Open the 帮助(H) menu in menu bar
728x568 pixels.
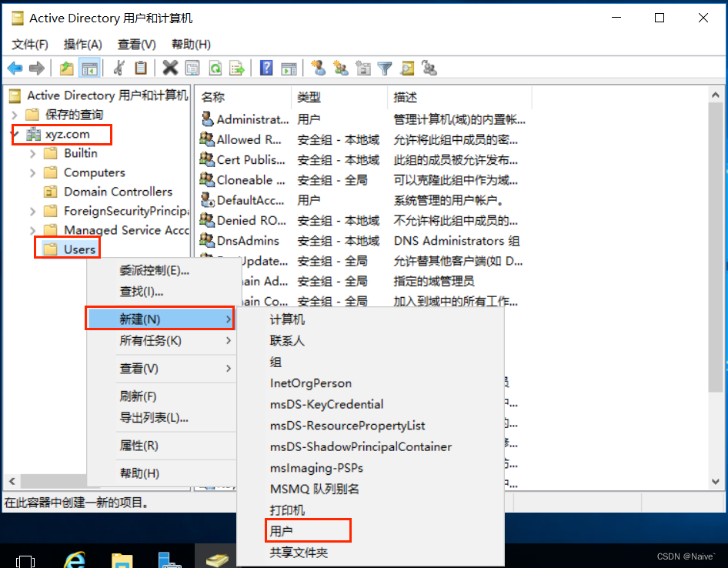[191, 45]
